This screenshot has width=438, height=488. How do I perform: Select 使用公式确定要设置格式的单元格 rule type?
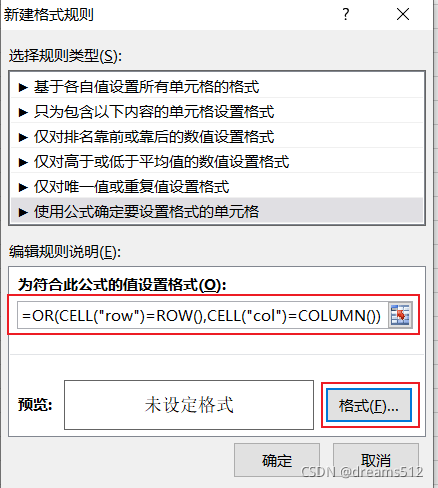[217, 211]
